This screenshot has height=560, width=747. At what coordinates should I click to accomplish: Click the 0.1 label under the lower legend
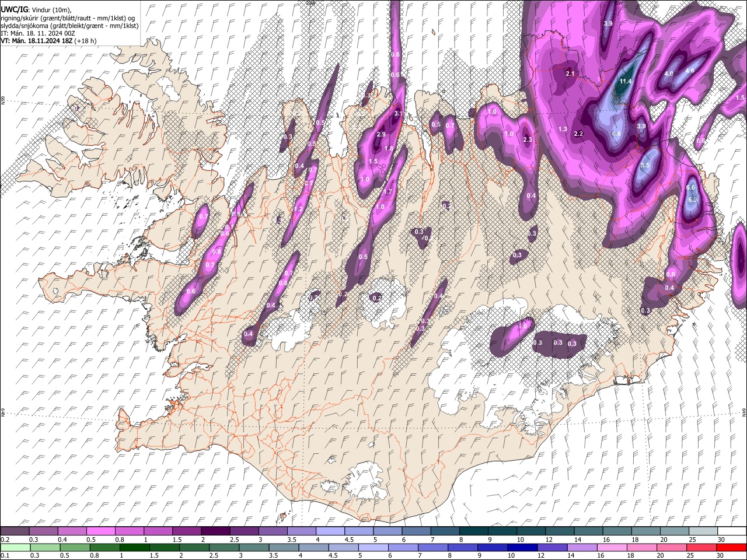point(5,555)
